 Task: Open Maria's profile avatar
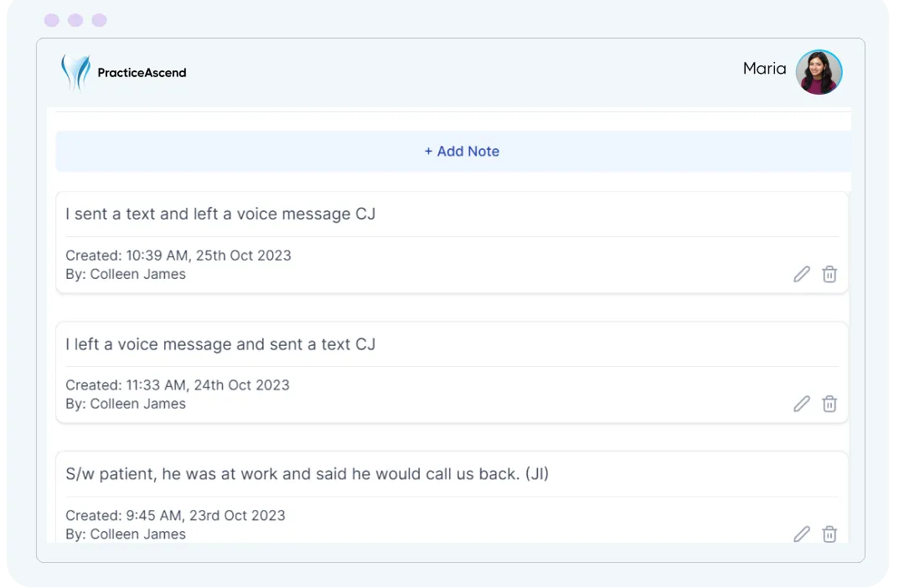pos(819,72)
